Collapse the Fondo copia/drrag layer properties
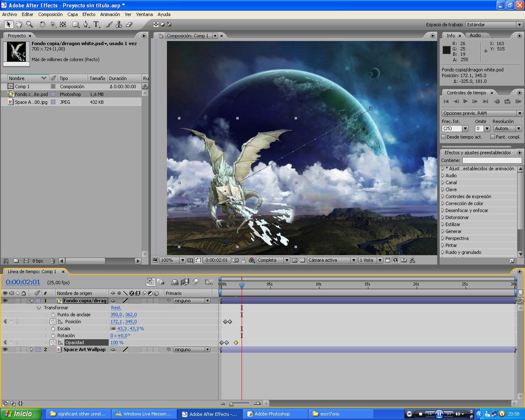Screen dimensions: 525x420 (32, 301)
